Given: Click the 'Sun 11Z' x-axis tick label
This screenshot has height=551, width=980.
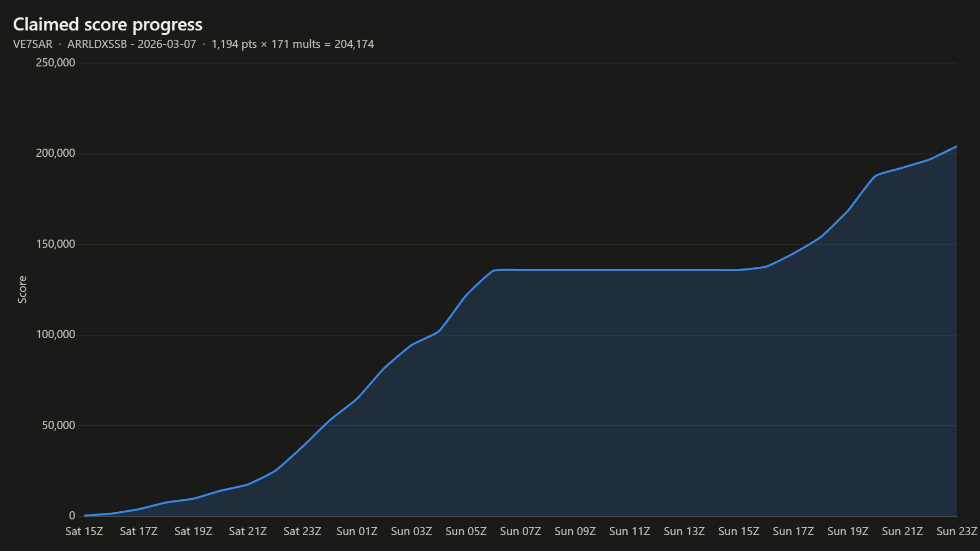Looking at the screenshot, I should (x=629, y=531).
